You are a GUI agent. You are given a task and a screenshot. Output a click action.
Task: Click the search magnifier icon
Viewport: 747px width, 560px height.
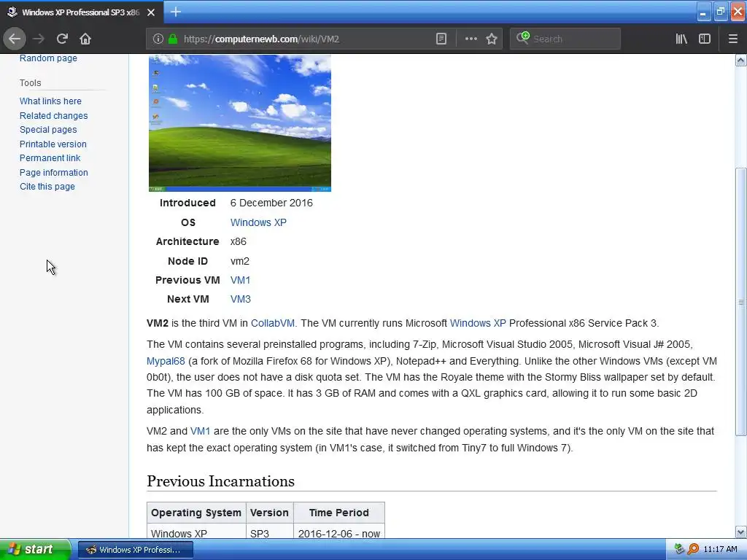tap(522, 38)
